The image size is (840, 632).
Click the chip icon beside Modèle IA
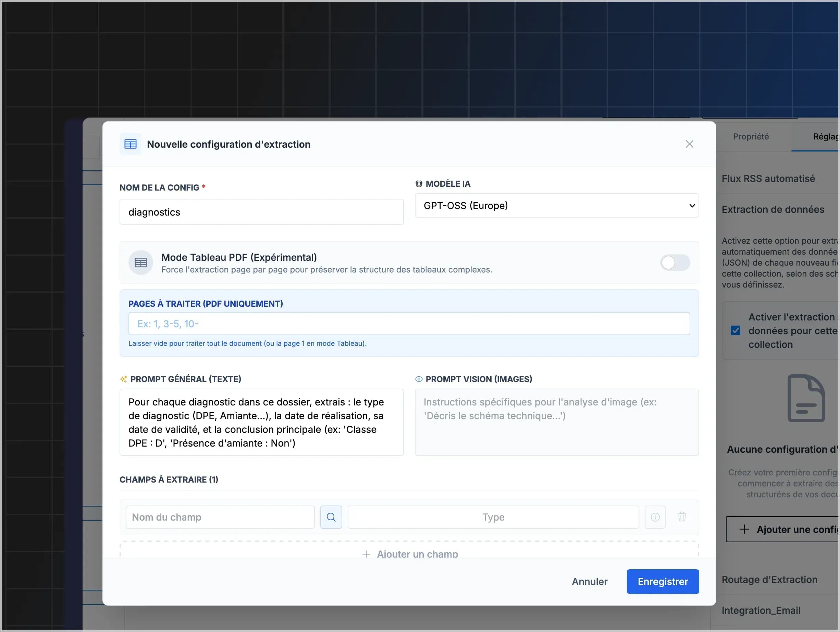point(419,184)
